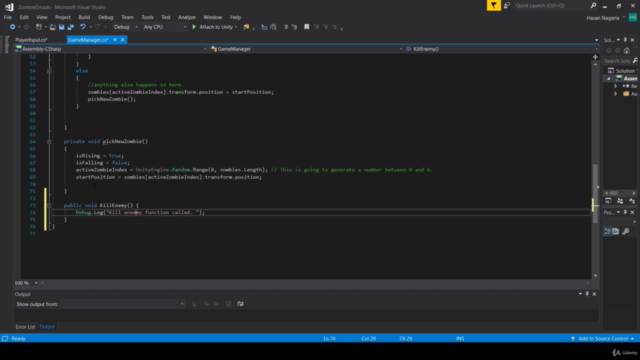Undo the last edit
Viewport: 640px width, 360px height.
[83, 27]
